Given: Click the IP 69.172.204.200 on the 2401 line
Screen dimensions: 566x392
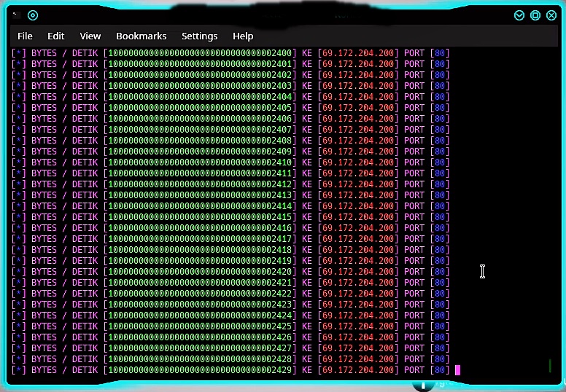Looking at the screenshot, I should pyautogui.click(x=358, y=64).
